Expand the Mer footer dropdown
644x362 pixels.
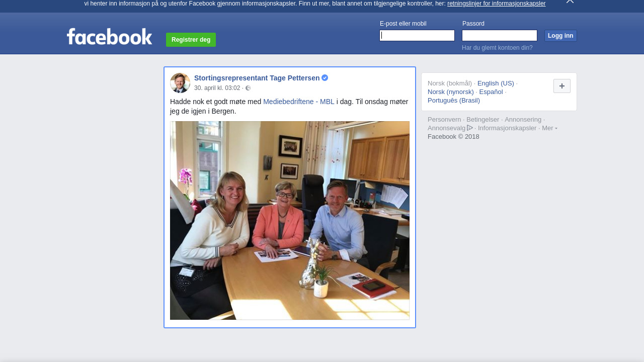[x=549, y=128]
